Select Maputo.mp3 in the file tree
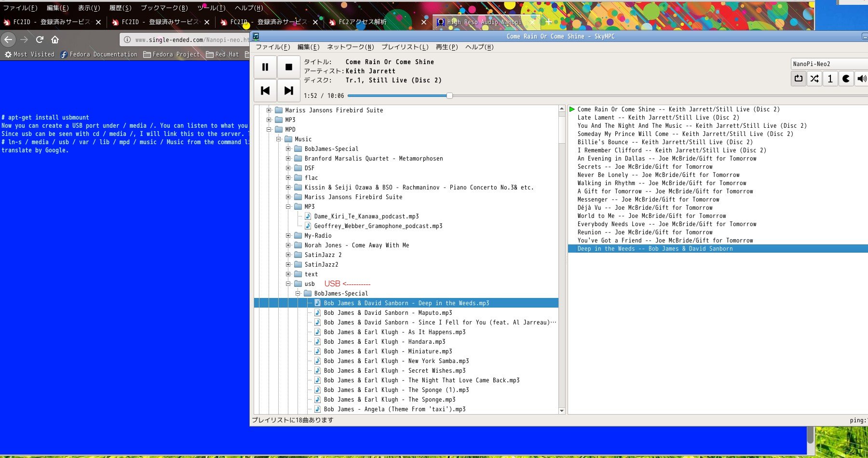This screenshot has height=458, width=868. click(x=388, y=313)
